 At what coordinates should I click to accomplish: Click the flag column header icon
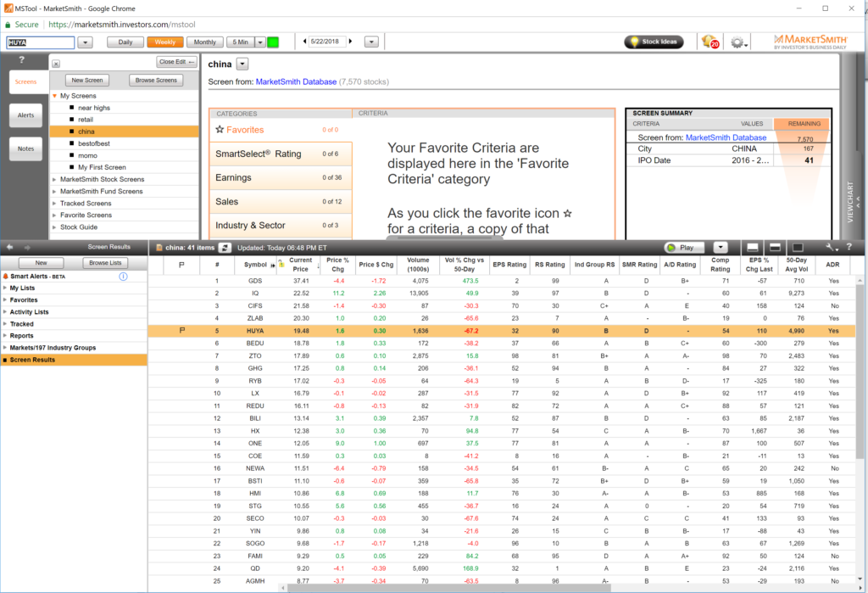point(181,265)
